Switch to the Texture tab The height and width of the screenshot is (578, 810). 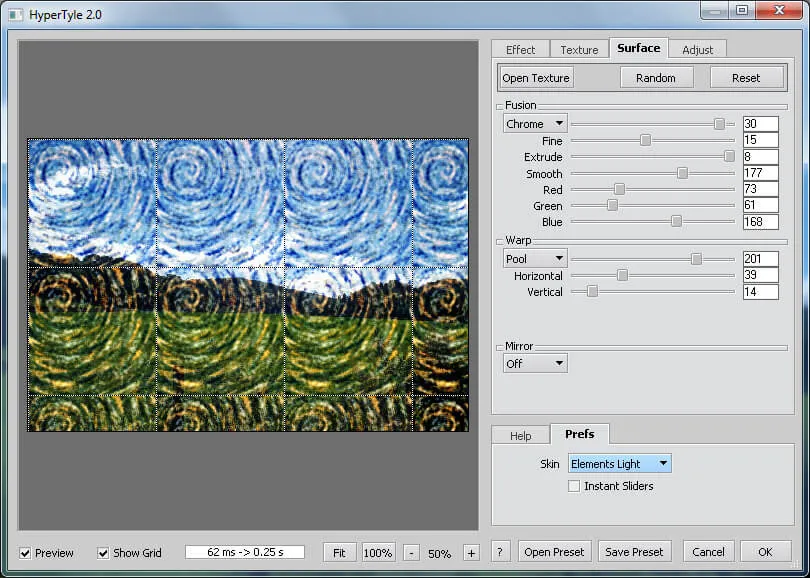[x=579, y=48]
